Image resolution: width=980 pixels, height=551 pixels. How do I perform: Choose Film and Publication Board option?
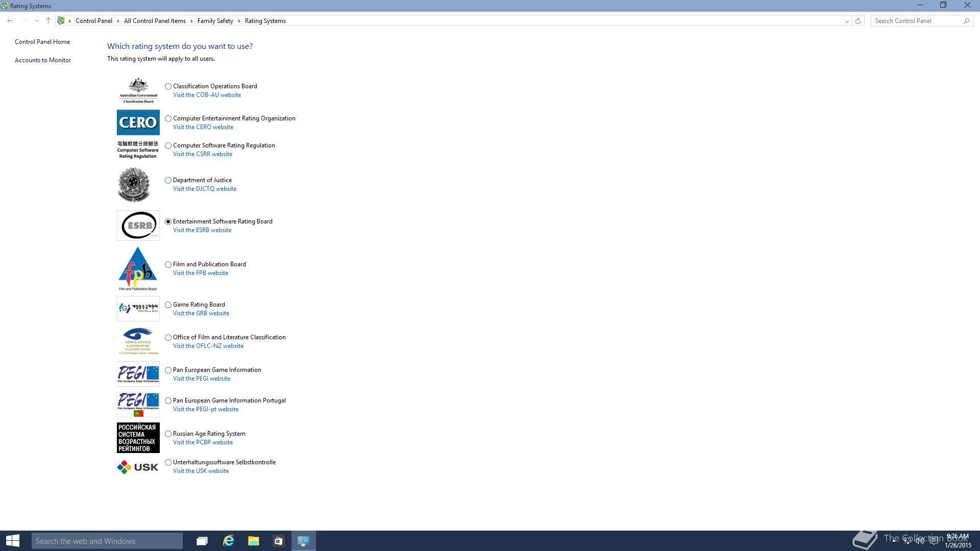pos(168,265)
